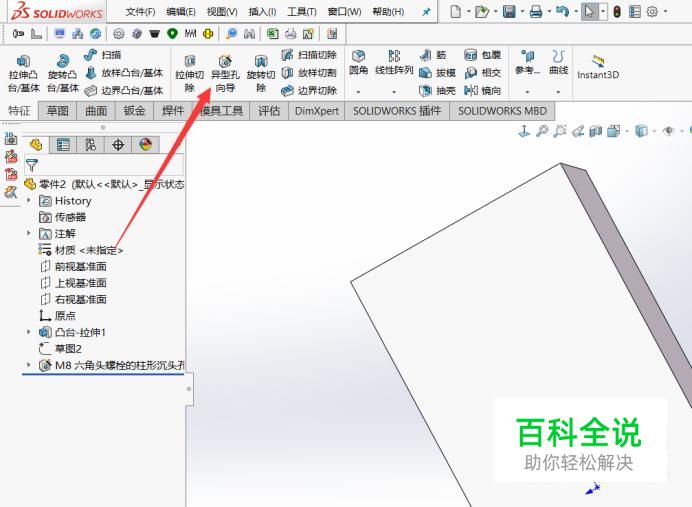Click the filter funnel icon
Image resolution: width=692 pixels, height=507 pixels.
32,165
